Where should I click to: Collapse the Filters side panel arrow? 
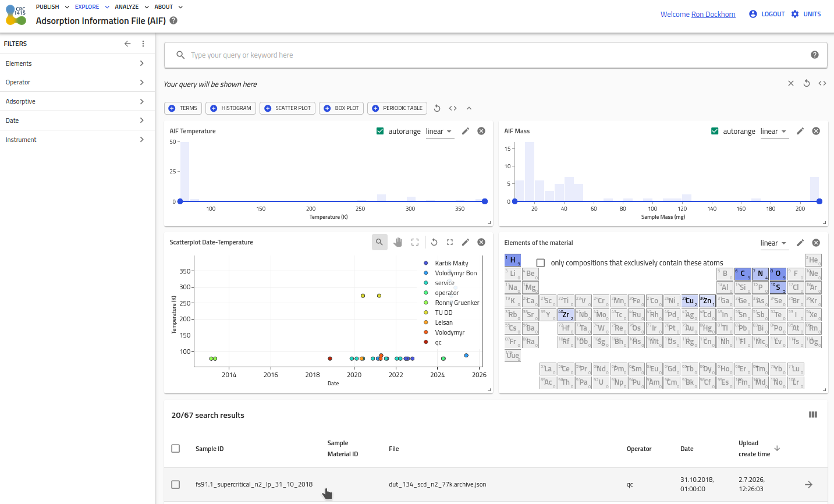coord(127,44)
